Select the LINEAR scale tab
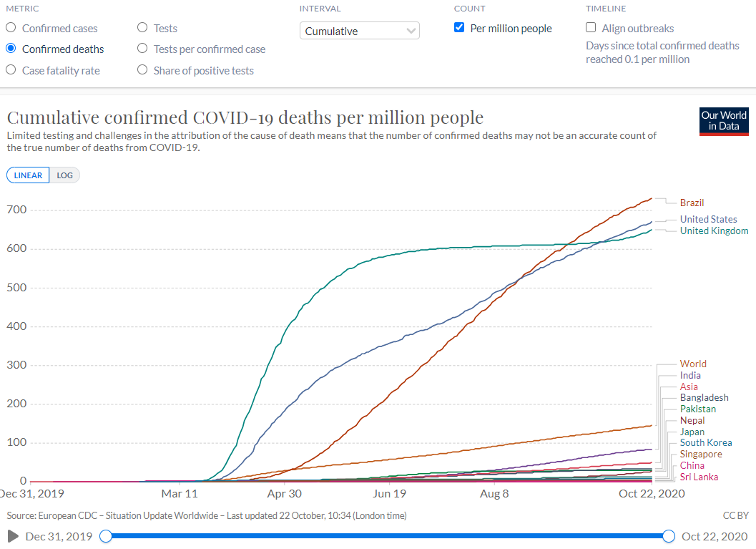 (x=28, y=175)
